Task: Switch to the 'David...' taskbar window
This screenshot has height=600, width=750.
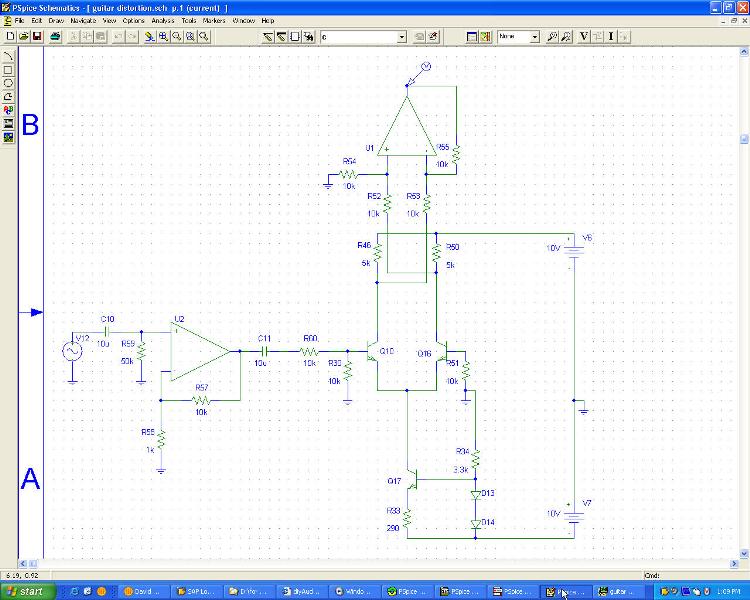Action: [143, 591]
